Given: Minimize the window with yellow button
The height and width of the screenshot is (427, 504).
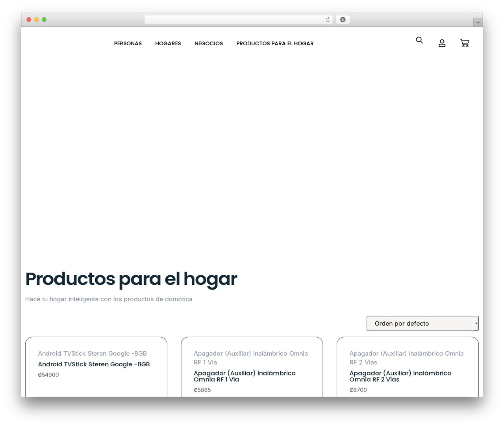Looking at the screenshot, I should coord(36,20).
